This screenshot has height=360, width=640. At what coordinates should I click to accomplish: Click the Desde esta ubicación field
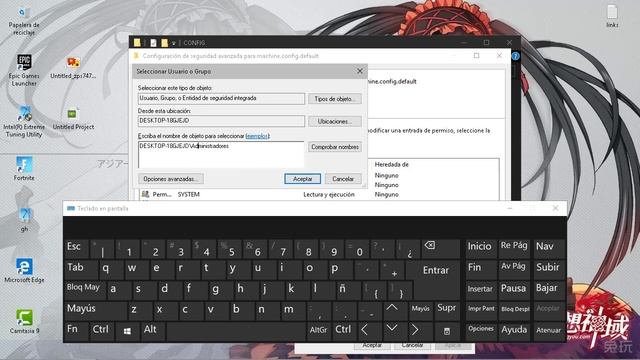pyautogui.click(x=221, y=121)
